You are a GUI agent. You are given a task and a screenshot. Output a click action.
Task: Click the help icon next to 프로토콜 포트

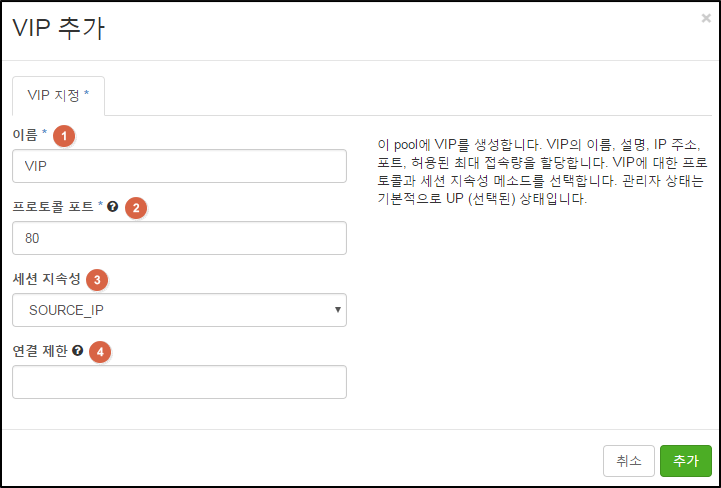click(x=113, y=207)
